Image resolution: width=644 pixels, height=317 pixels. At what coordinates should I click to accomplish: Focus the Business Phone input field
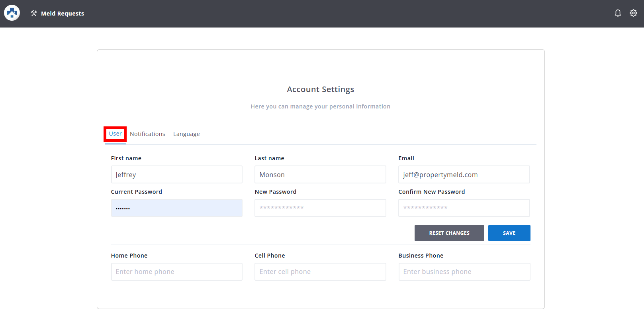pyautogui.click(x=464, y=272)
